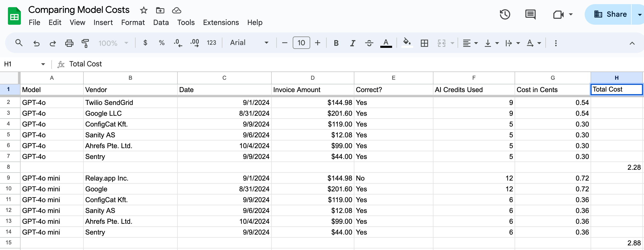Select column F header
The image size is (644, 250).
pos(474,78)
